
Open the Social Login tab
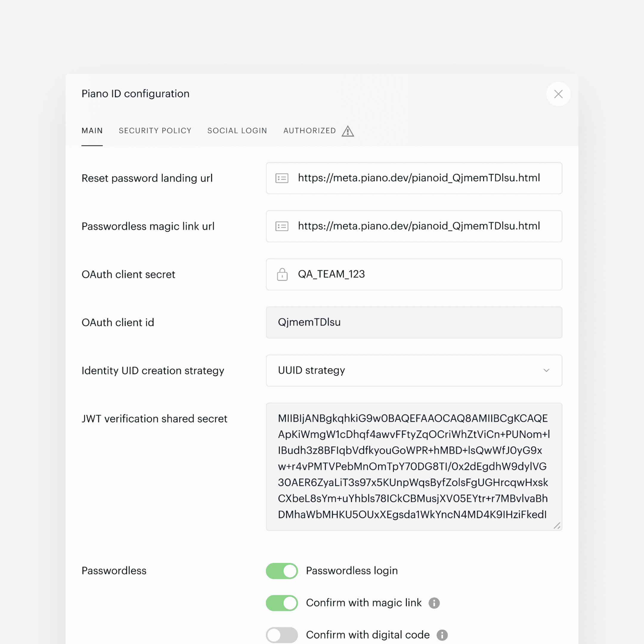point(237,131)
